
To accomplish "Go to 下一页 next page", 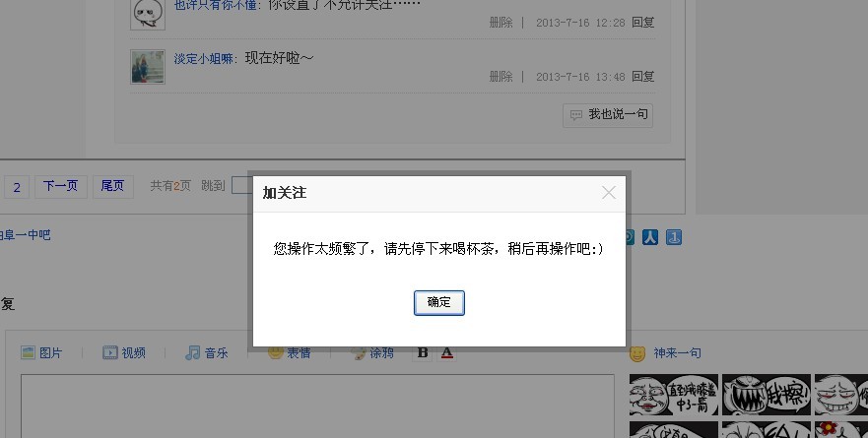I will (x=61, y=186).
